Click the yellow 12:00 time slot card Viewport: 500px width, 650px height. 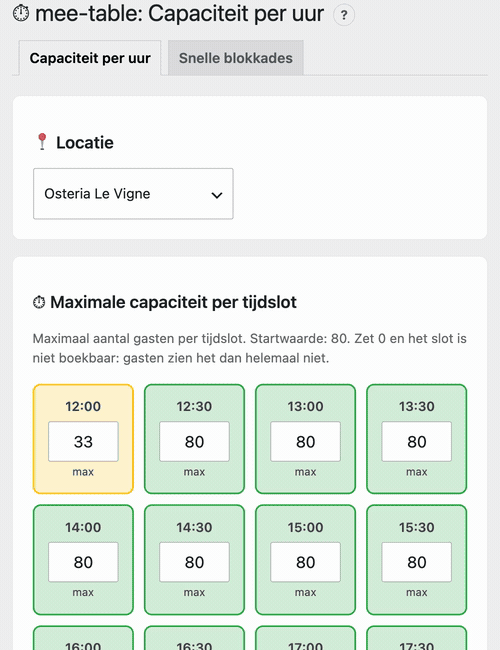[x=83, y=439]
